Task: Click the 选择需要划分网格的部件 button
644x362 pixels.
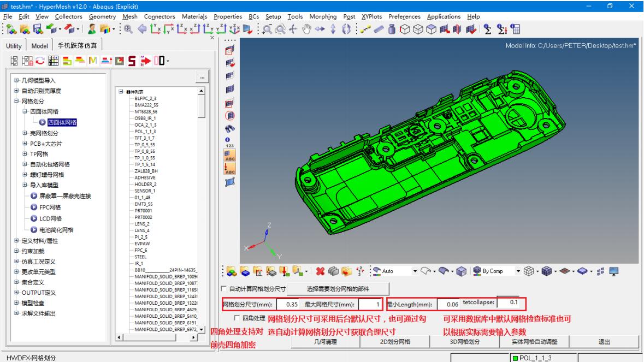Action: [338, 288]
